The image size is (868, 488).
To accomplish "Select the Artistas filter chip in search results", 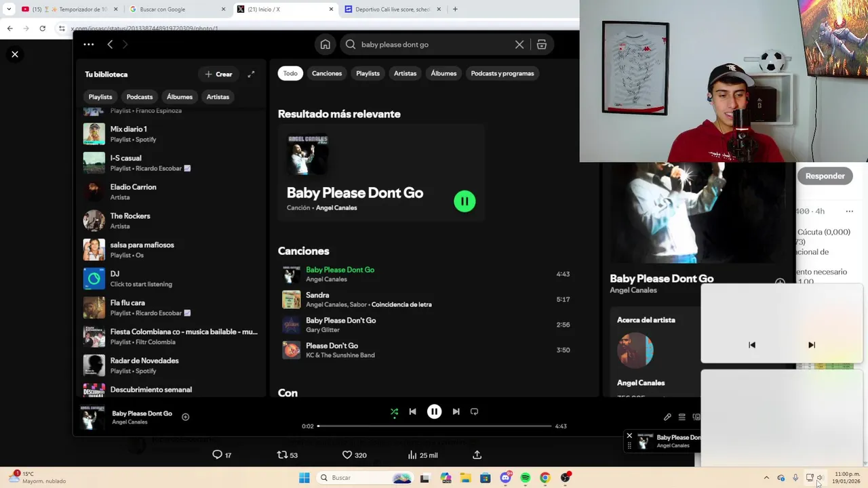I will click(405, 73).
